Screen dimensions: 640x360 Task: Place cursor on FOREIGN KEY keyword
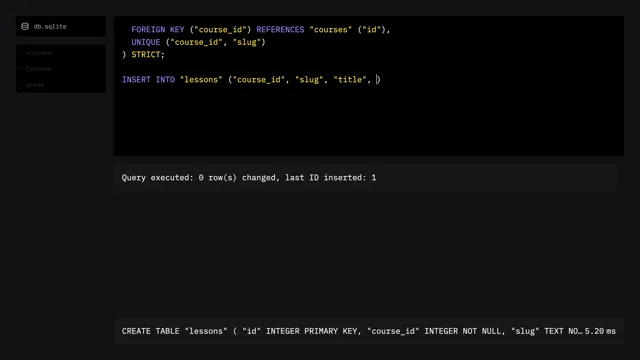(158, 30)
